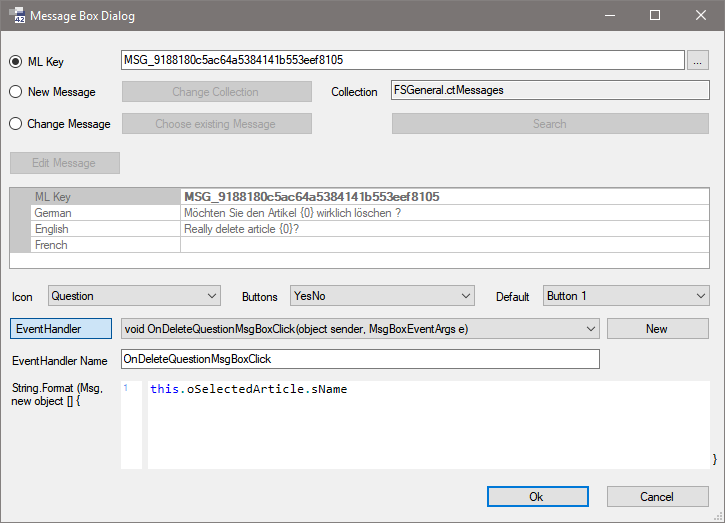Click line number 1 in code editor
Image resolution: width=725 pixels, height=523 pixels.
coord(126,388)
